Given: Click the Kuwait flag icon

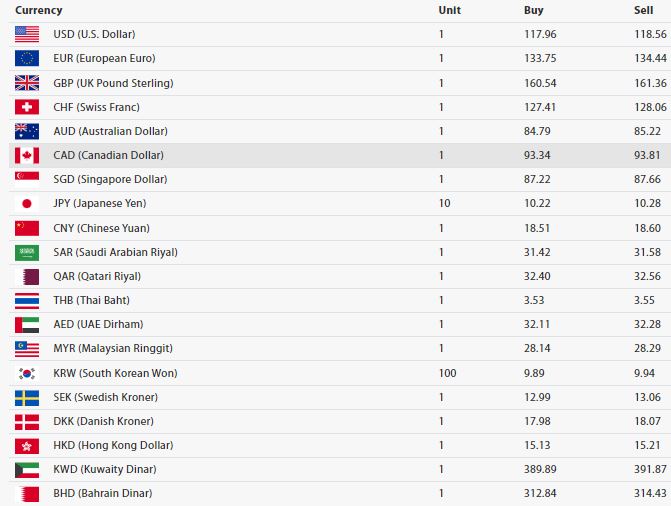Looking at the screenshot, I should click(x=27, y=470).
